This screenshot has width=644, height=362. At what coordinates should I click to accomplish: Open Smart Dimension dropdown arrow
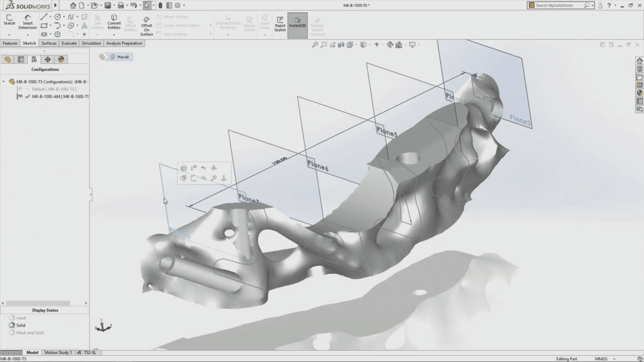point(27,35)
